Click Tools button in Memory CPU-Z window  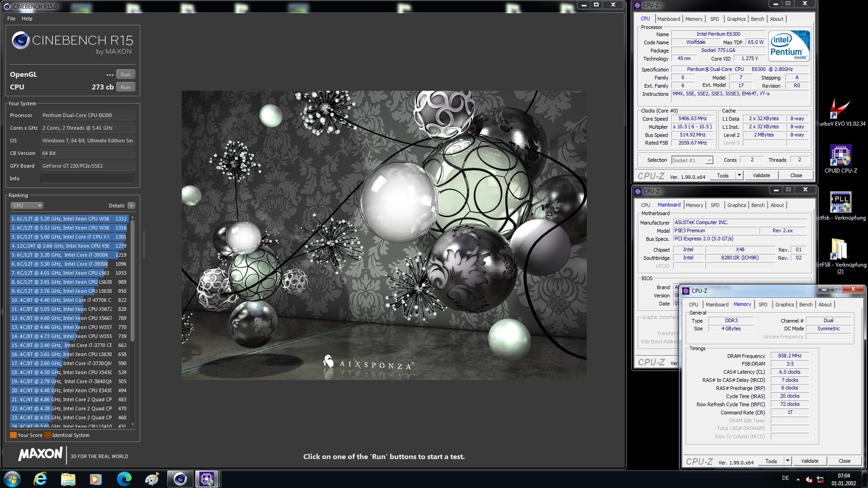[771, 461]
